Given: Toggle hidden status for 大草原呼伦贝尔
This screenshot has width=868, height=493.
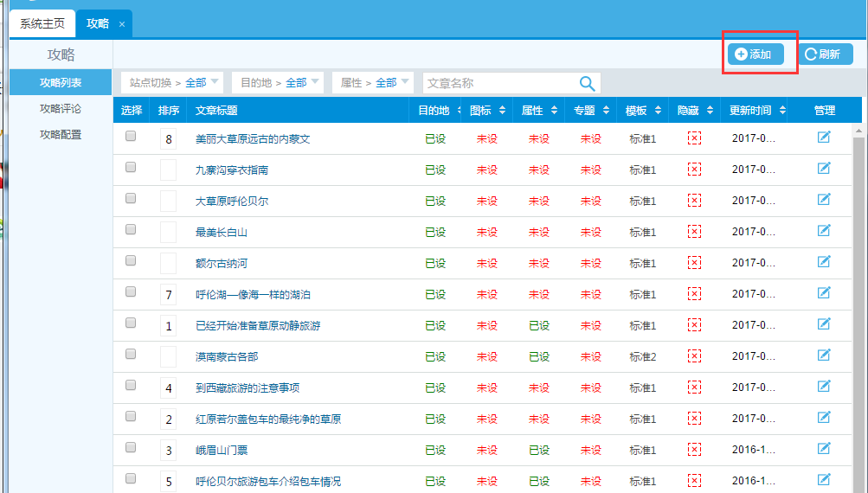Looking at the screenshot, I should click(x=693, y=201).
